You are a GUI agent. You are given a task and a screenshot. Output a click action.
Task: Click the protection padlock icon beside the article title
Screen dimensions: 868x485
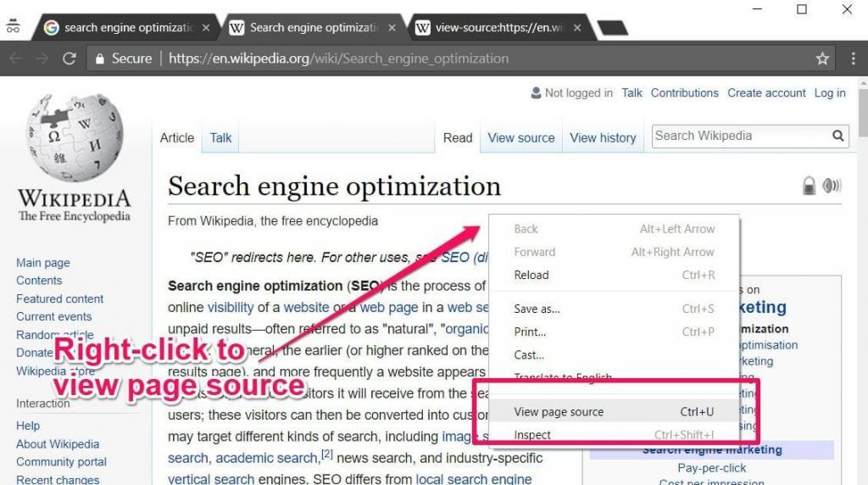tap(809, 186)
